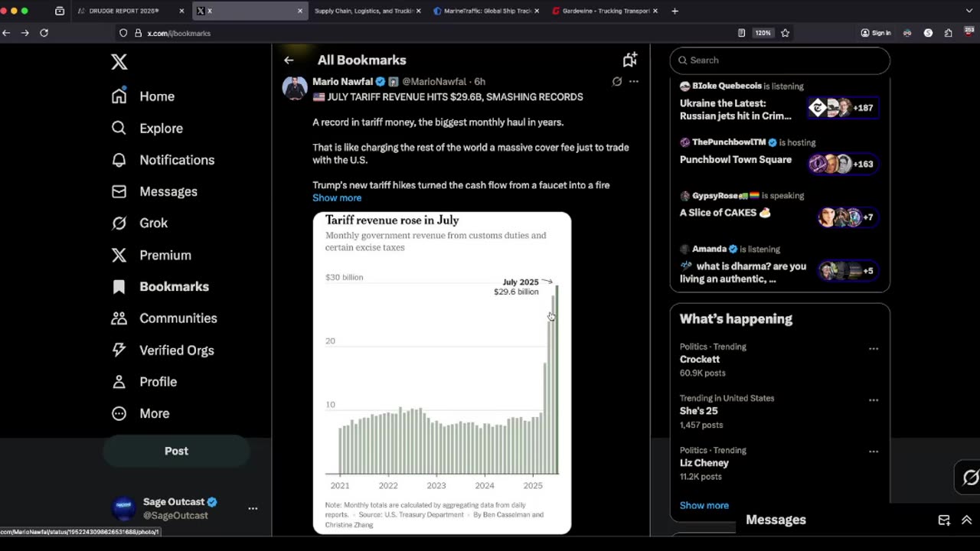Open Grok in the sidebar

coord(140,223)
